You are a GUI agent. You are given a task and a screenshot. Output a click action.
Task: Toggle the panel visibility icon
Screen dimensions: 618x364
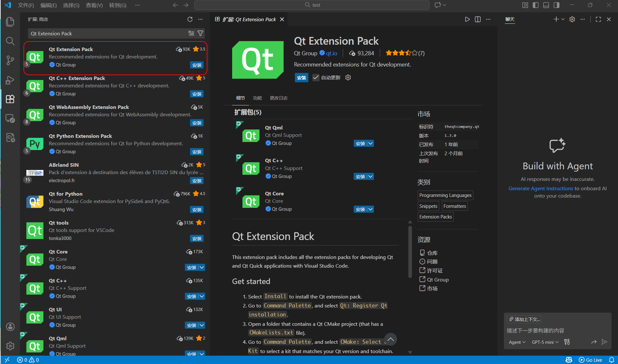546,5
